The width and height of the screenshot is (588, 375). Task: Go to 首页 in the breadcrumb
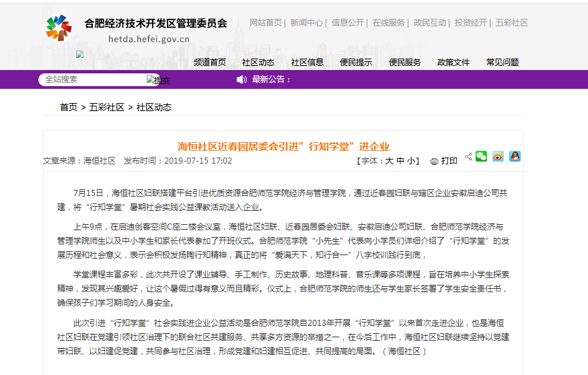(x=69, y=107)
